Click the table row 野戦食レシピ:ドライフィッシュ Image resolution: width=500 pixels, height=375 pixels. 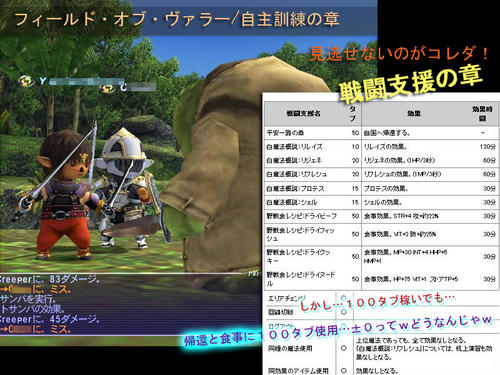381,234
